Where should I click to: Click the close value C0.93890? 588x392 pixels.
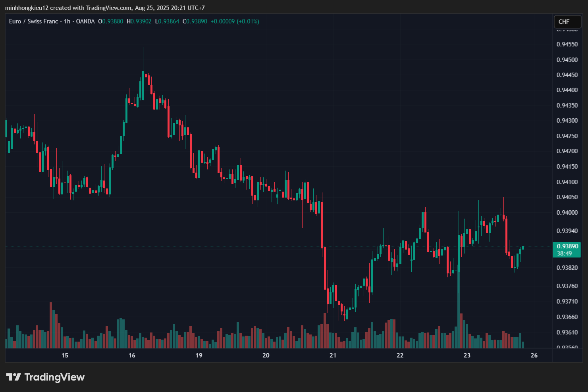pyautogui.click(x=195, y=21)
